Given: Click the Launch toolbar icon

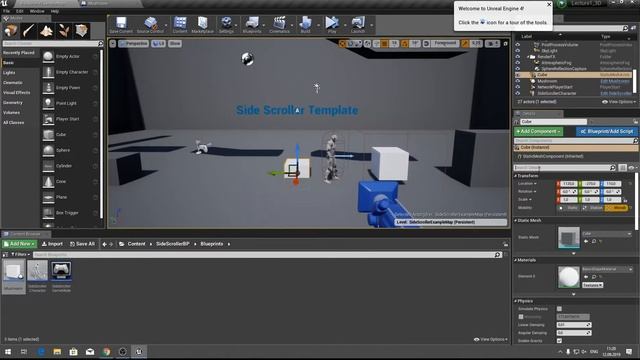Looking at the screenshot, I should pyautogui.click(x=358, y=25).
